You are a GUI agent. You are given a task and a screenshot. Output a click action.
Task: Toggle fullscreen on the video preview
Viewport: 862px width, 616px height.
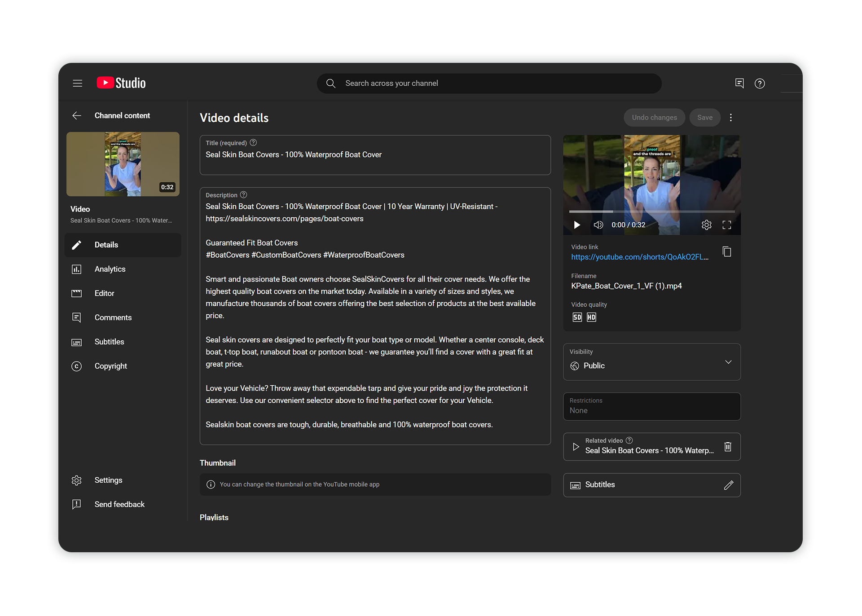coord(727,225)
